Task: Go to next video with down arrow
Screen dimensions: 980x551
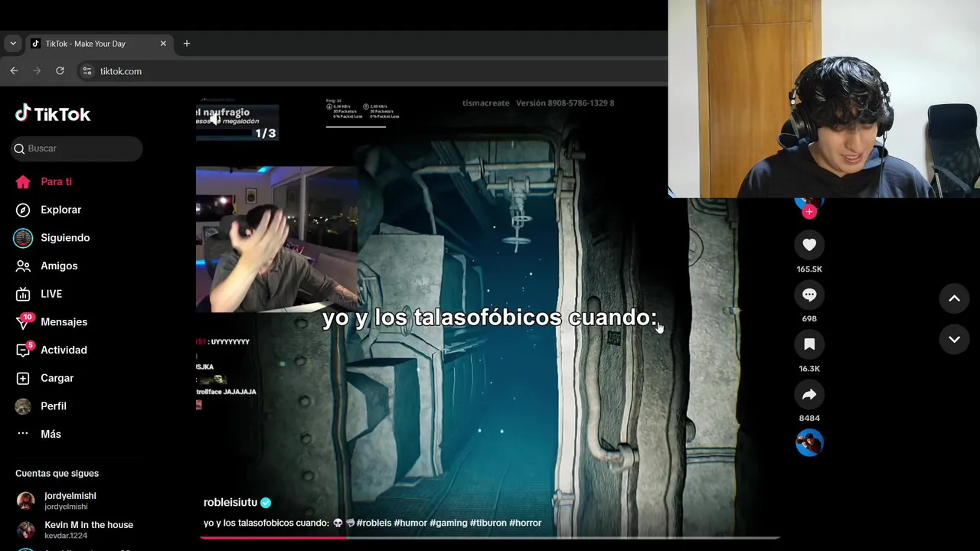Action: 954,339
